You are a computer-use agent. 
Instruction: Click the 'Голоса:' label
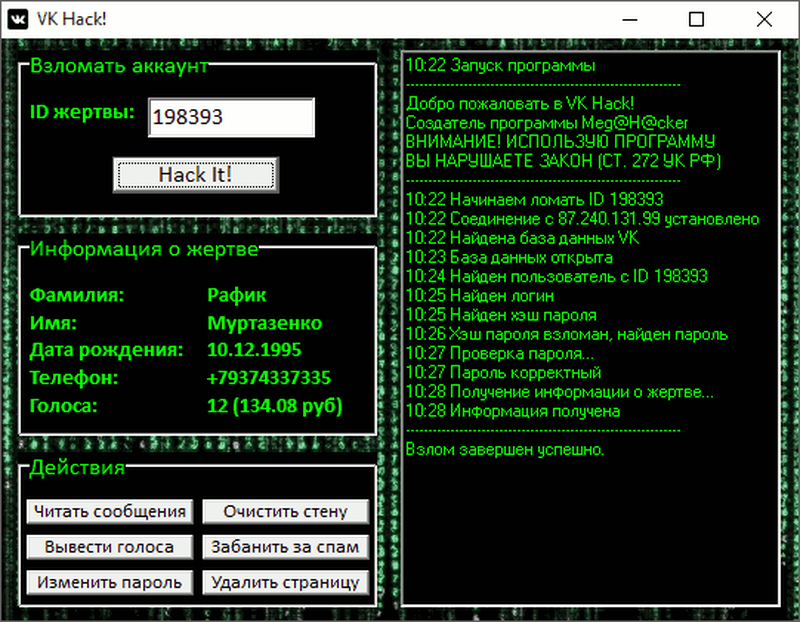(63, 406)
